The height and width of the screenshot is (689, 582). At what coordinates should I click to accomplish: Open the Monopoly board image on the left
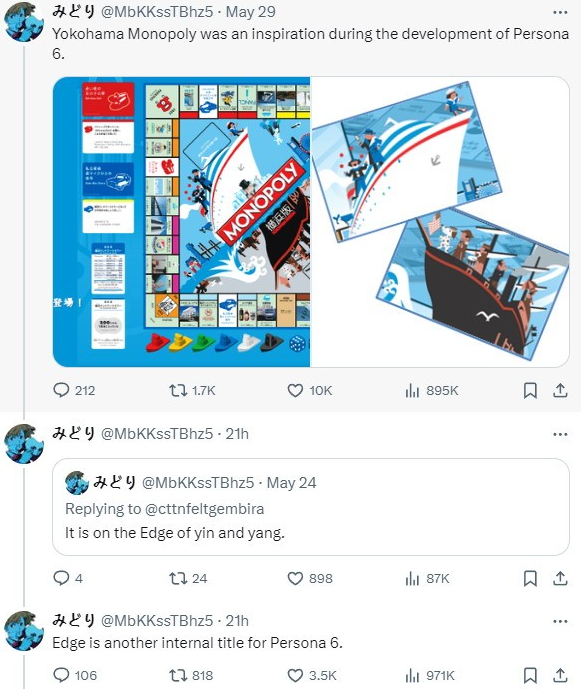pos(182,222)
